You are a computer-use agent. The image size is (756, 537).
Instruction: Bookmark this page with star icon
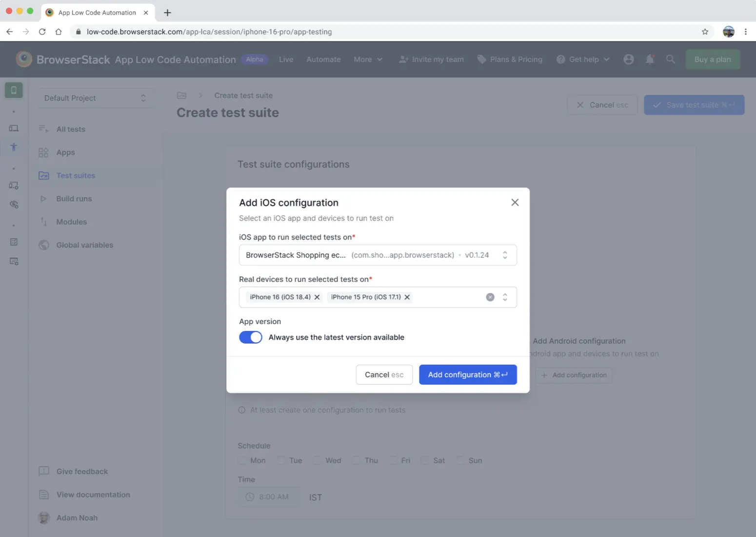(705, 32)
